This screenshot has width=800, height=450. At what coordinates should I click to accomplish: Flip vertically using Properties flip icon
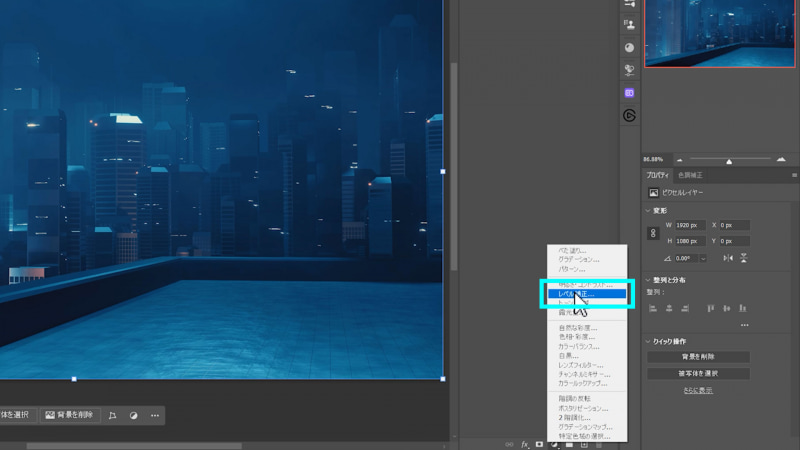click(x=744, y=258)
